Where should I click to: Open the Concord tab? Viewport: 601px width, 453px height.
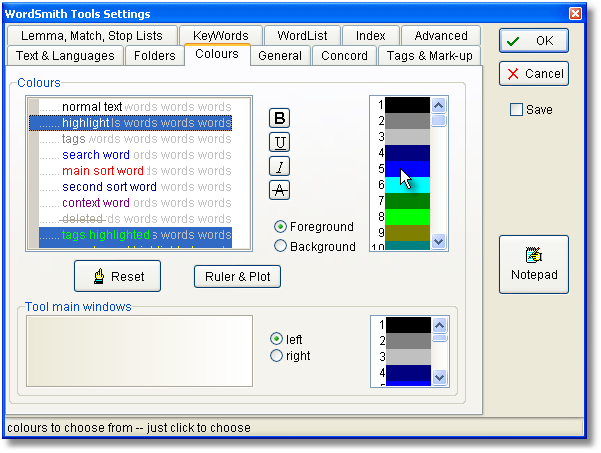[x=344, y=56]
